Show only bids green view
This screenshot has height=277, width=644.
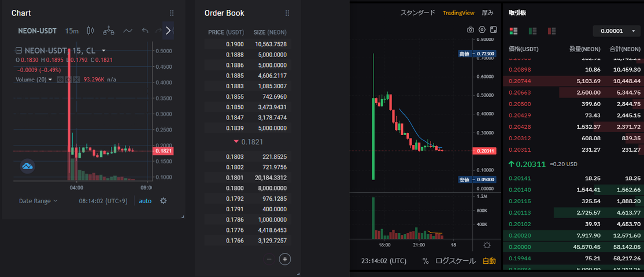[x=532, y=31]
